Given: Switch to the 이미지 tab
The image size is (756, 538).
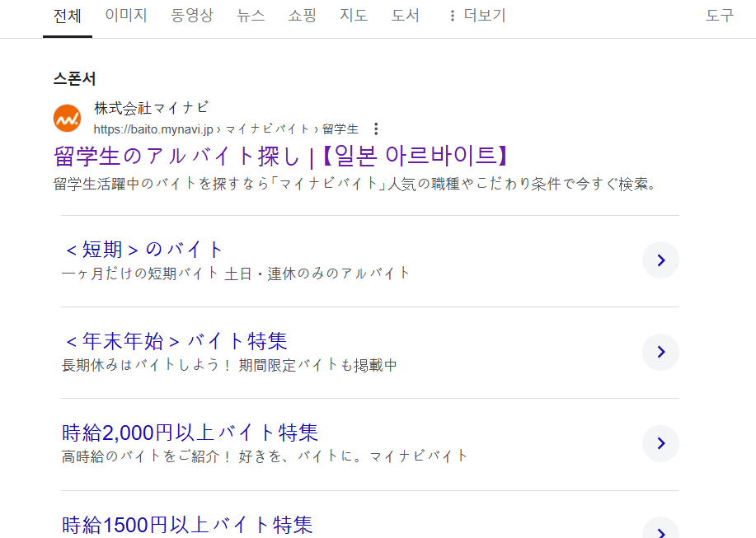Looking at the screenshot, I should (x=126, y=16).
